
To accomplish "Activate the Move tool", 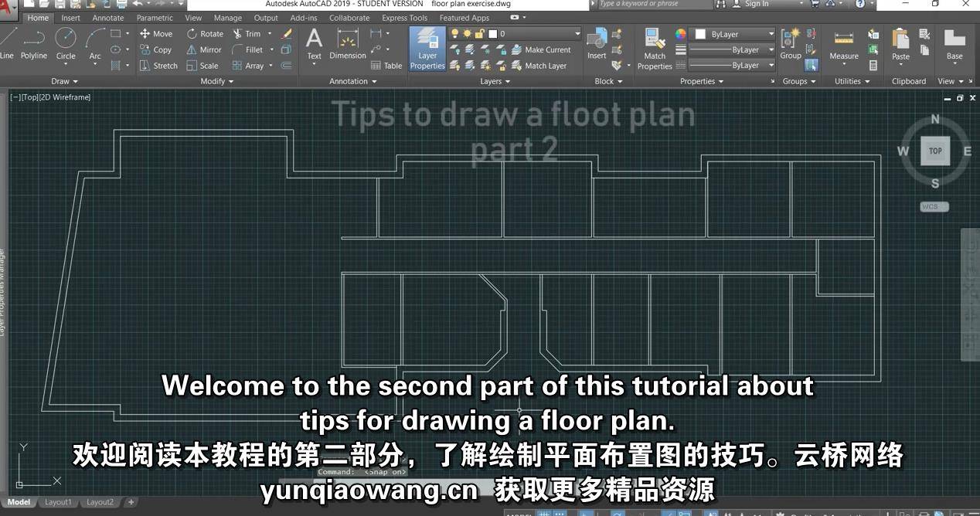I will click(x=156, y=34).
